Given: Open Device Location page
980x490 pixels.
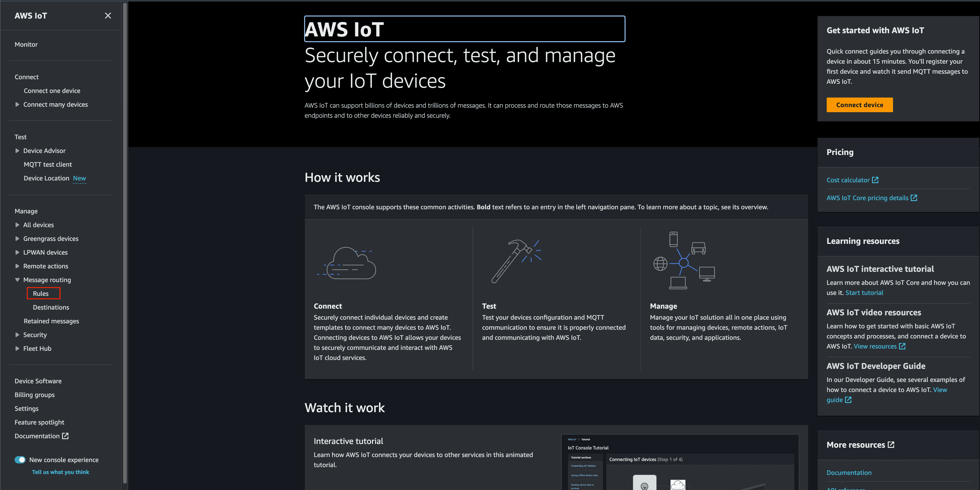Looking at the screenshot, I should tap(46, 178).
